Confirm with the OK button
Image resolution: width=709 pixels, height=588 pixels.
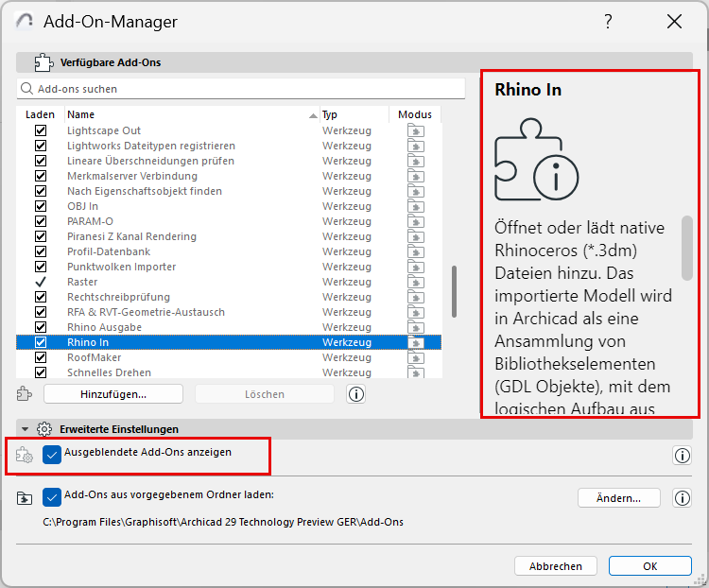(x=650, y=566)
